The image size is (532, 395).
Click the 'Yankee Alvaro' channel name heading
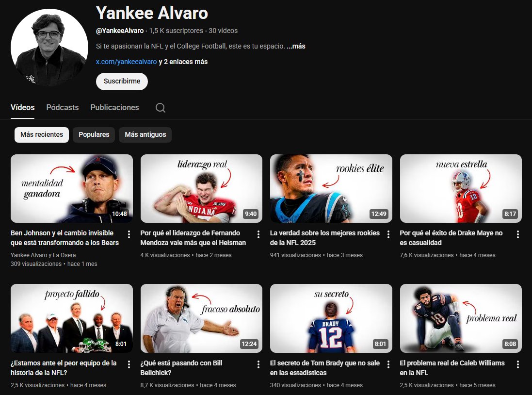pos(152,13)
